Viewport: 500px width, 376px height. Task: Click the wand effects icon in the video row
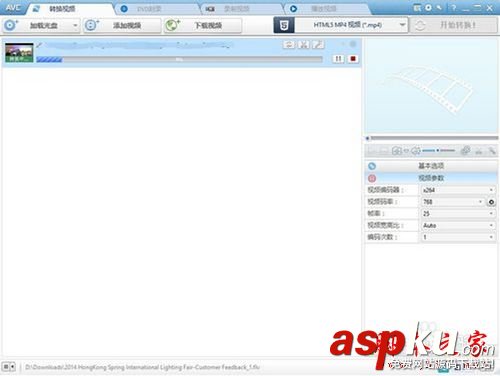point(318,44)
